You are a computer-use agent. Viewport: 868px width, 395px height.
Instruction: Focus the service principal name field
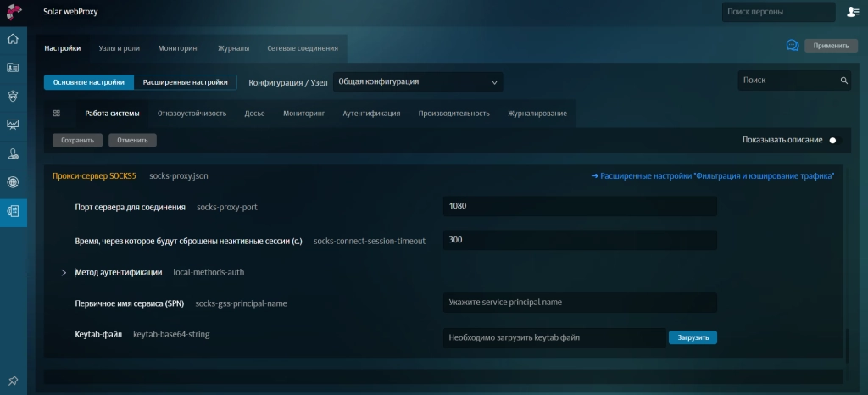pos(580,303)
